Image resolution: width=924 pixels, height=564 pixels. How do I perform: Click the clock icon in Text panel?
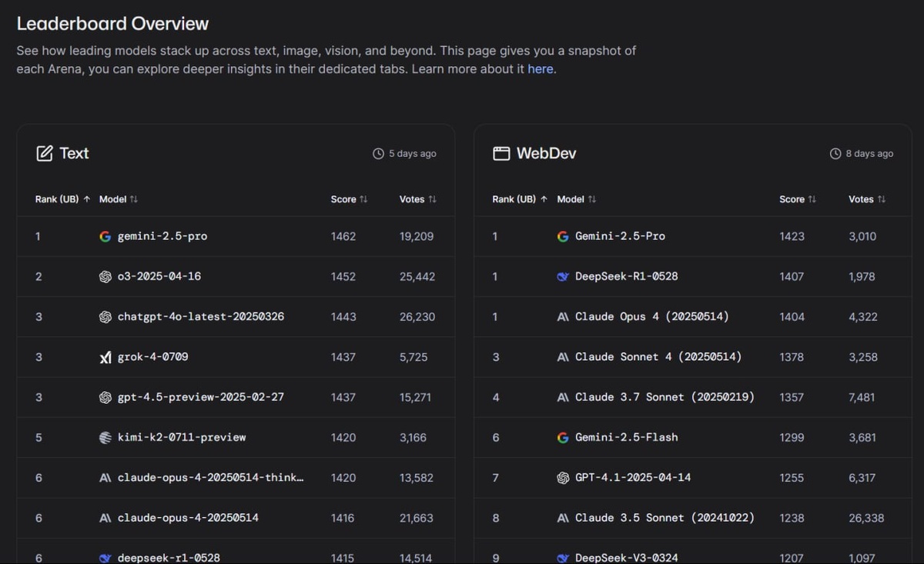click(378, 154)
